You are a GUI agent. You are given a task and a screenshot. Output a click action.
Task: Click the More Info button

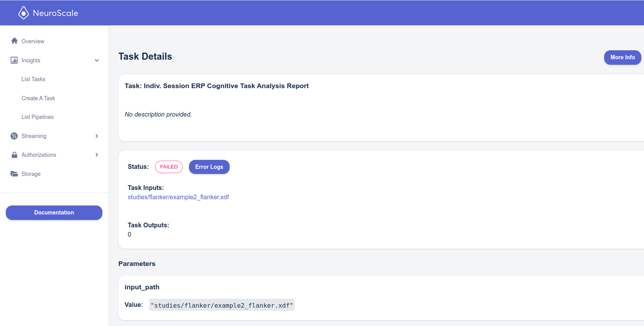coord(623,57)
